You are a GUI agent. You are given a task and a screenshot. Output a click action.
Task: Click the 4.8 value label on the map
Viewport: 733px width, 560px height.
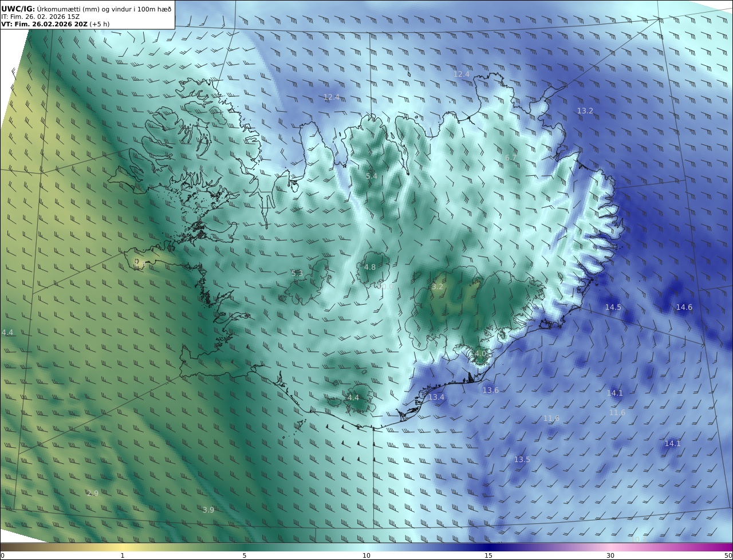point(370,267)
